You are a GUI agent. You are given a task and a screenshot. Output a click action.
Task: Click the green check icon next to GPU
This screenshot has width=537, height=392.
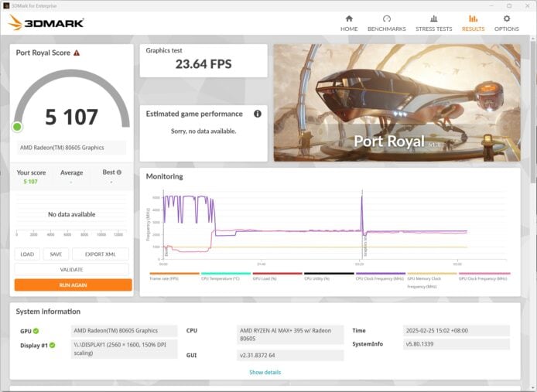click(x=36, y=331)
